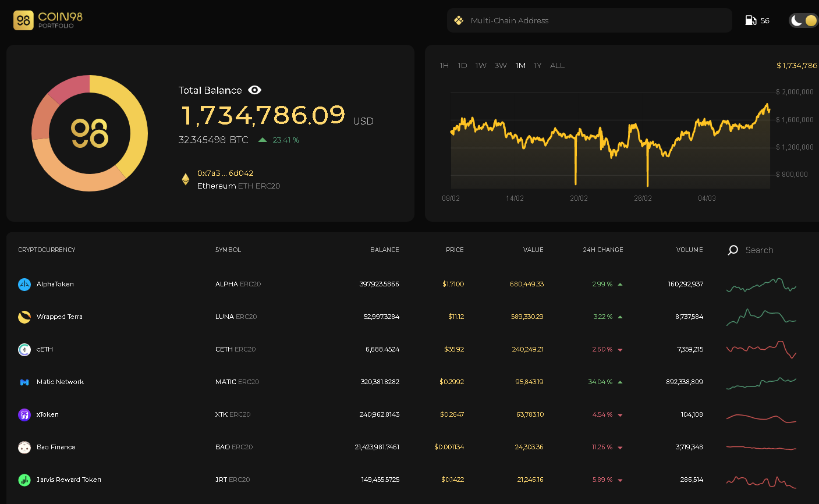Viewport: 819px width, 504px height.
Task: Click LUNA price $11.12
Action: pos(456,317)
